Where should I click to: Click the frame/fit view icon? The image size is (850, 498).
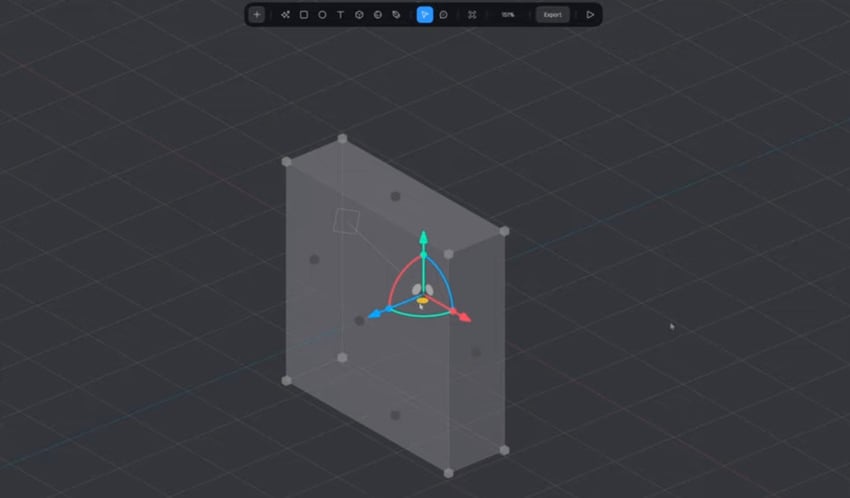(472, 15)
